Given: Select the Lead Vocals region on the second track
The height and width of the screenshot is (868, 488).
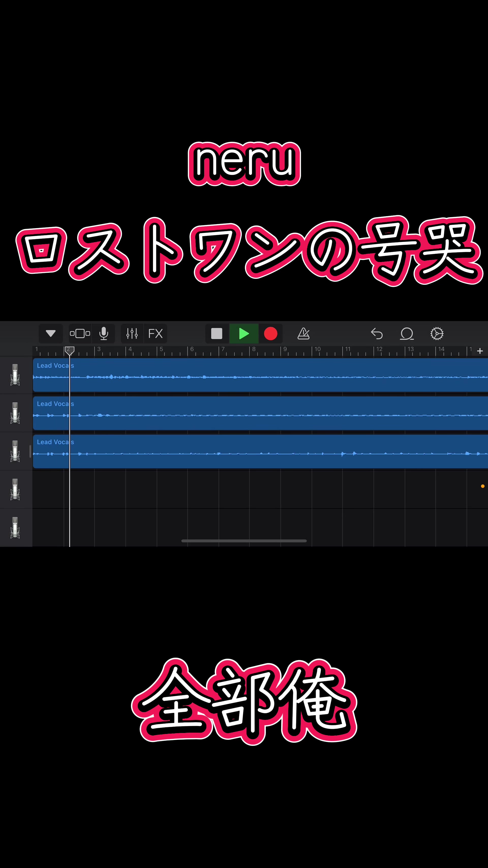Looking at the screenshot, I should pyautogui.click(x=261, y=413).
